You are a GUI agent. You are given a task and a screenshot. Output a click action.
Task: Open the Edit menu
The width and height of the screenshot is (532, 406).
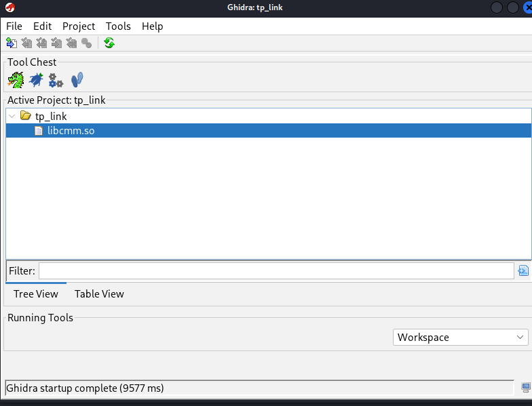[x=43, y=26]
